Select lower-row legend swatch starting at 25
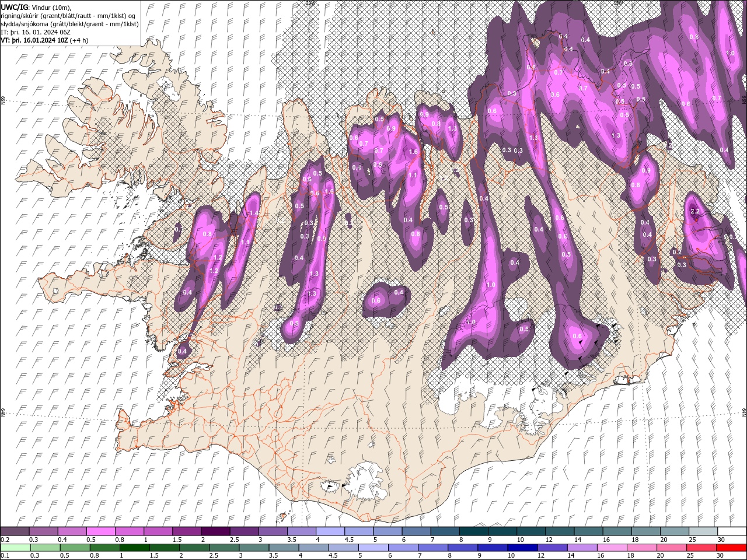The image size is (747, 560). 701,548
